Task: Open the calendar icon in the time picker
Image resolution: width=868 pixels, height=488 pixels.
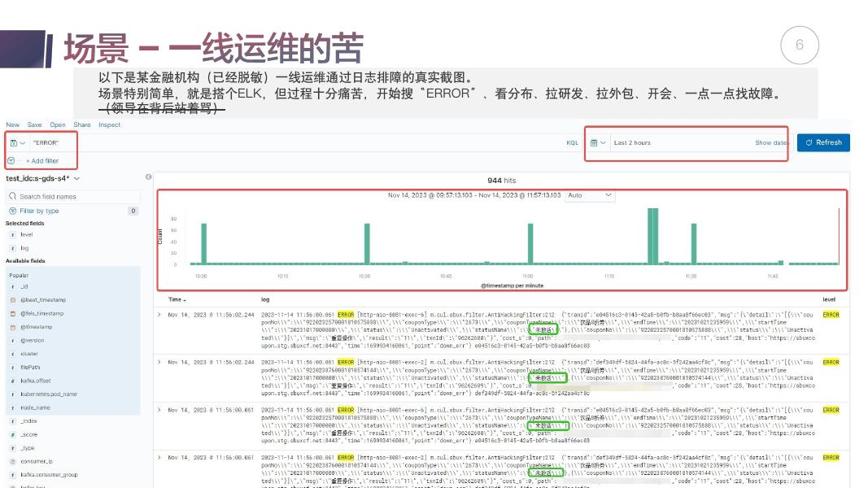Action: click(x=594, y=142)
